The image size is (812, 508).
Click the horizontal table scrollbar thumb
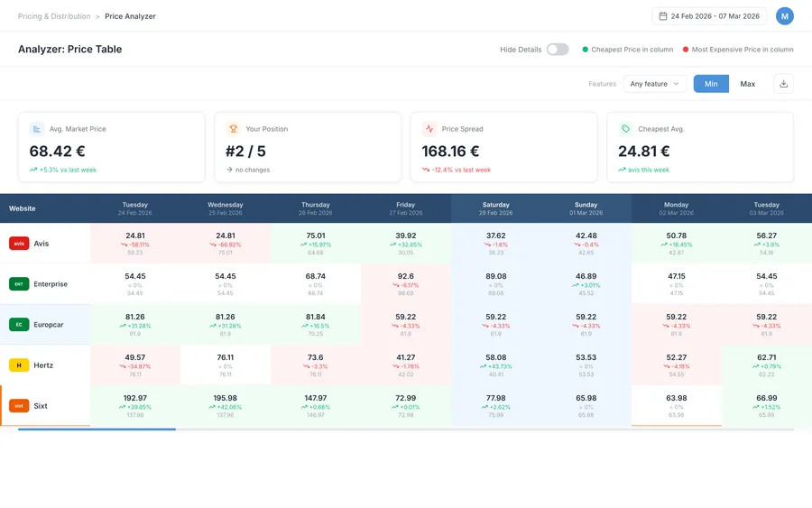97,429
